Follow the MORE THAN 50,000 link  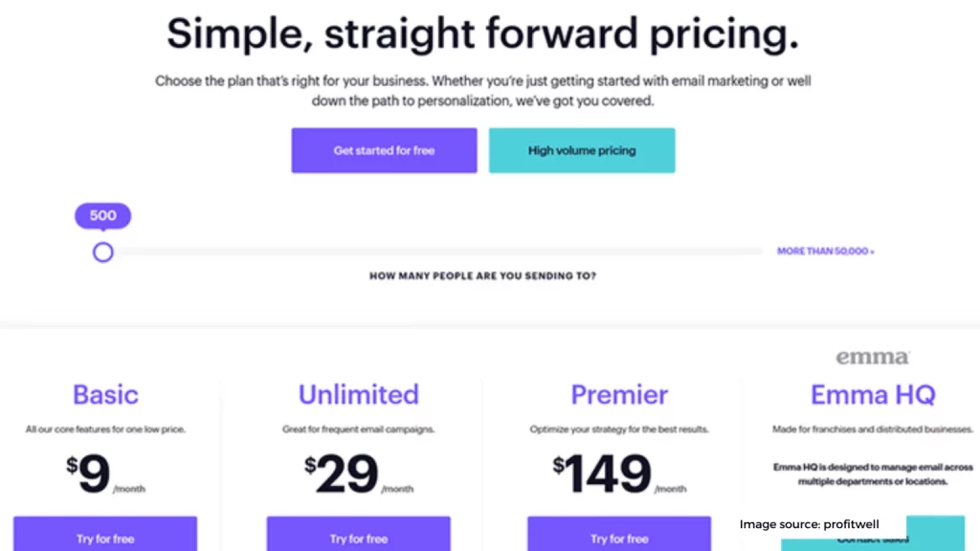pyautogui.click(x=826, y=252)
